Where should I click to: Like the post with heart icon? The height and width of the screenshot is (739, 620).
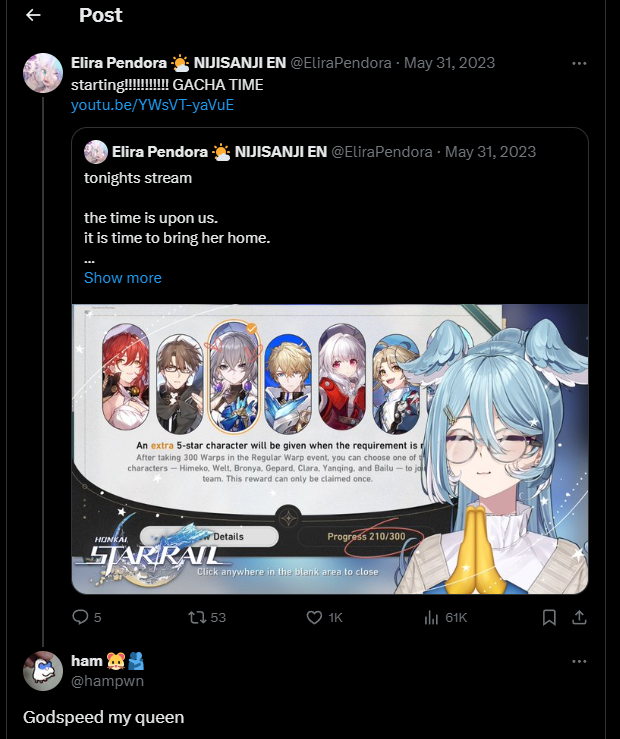[x=314, y=617]
